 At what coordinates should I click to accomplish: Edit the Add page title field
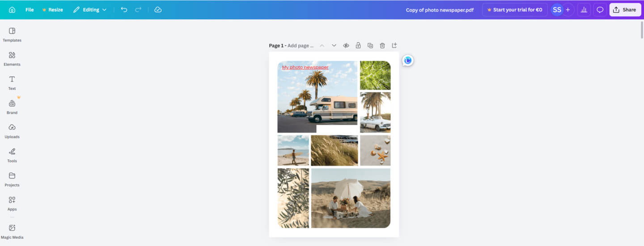click(301, 46)
